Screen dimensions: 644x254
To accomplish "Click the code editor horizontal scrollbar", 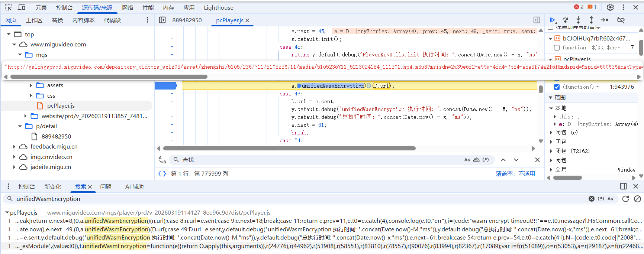I will click(x=289, y=149).
